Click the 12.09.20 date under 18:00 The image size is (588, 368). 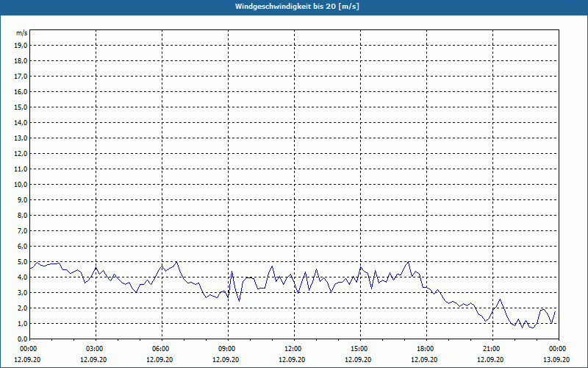click(x=424, y=359)
